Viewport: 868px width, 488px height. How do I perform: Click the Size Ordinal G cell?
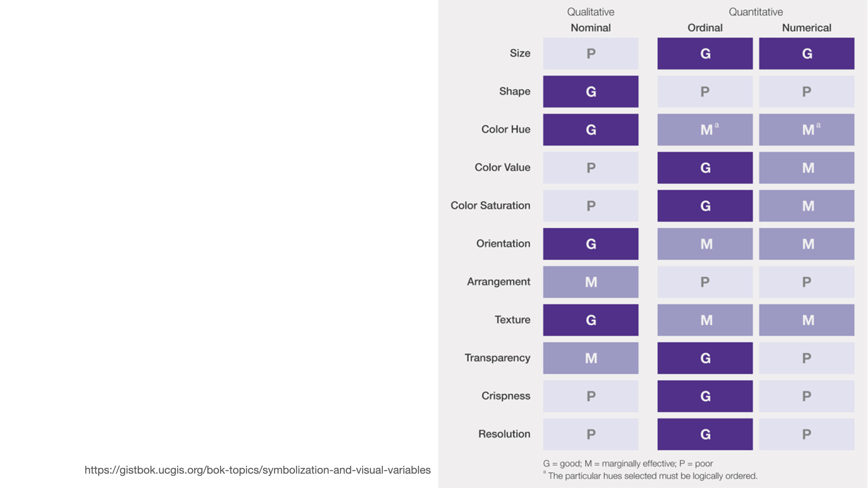(705, 53)
